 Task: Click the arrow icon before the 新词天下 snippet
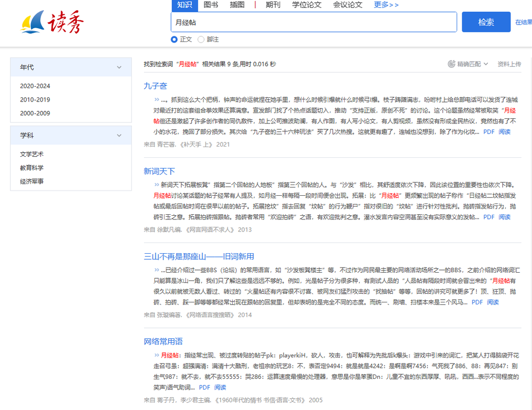click(156, 184)
